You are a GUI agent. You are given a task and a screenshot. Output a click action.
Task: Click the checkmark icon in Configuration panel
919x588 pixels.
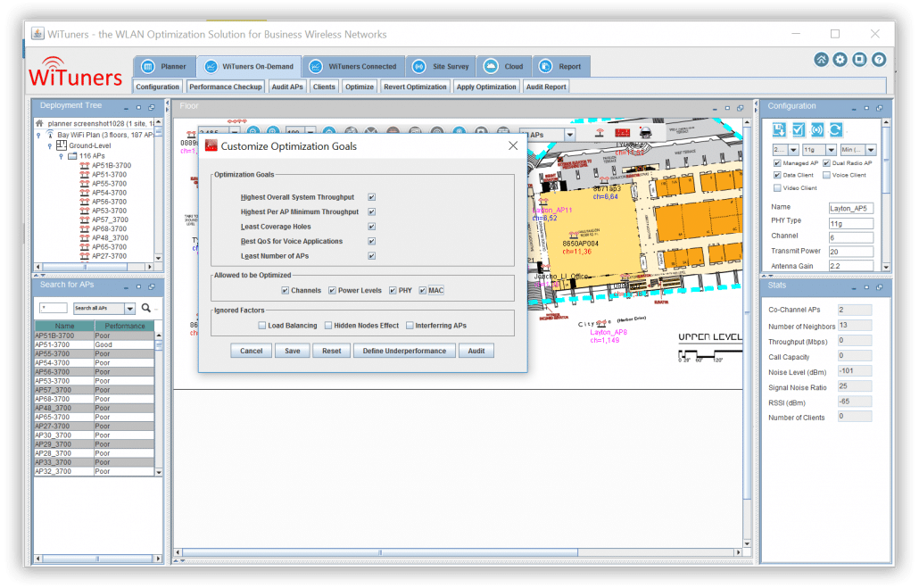pos(798,129)
